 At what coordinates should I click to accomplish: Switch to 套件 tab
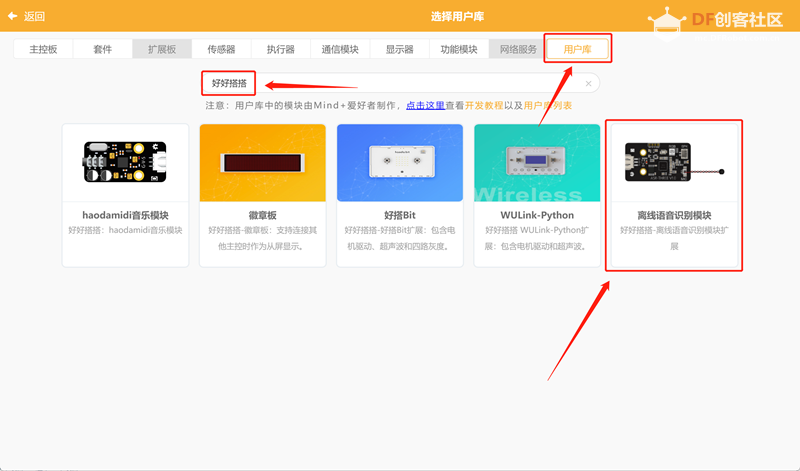[x=103, y=49]
